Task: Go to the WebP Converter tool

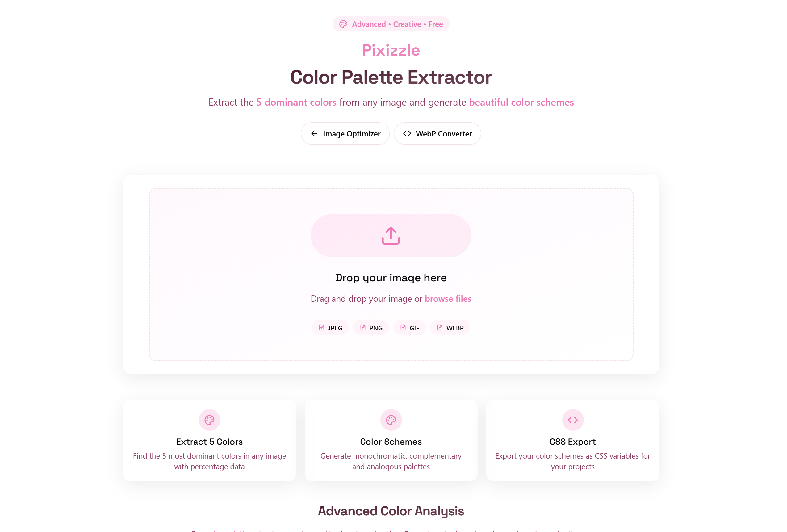Action: click(x=437, y=133)
